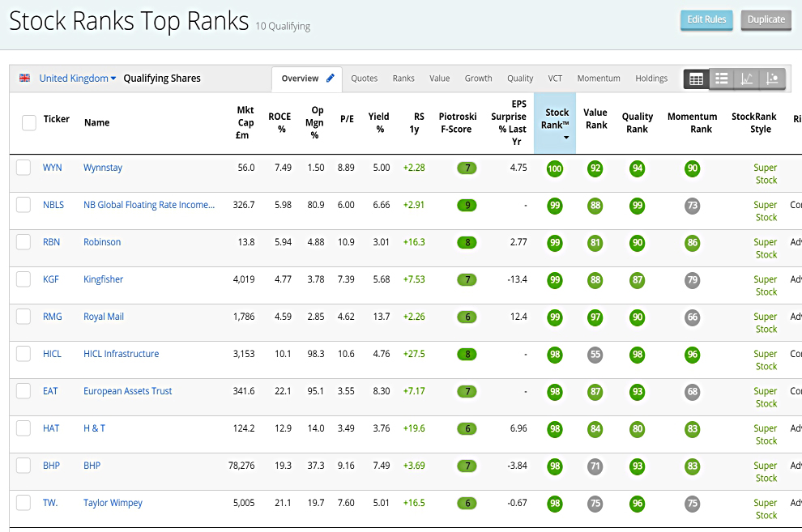Open the Growth tab
The image size is (802, 532).
478,79
